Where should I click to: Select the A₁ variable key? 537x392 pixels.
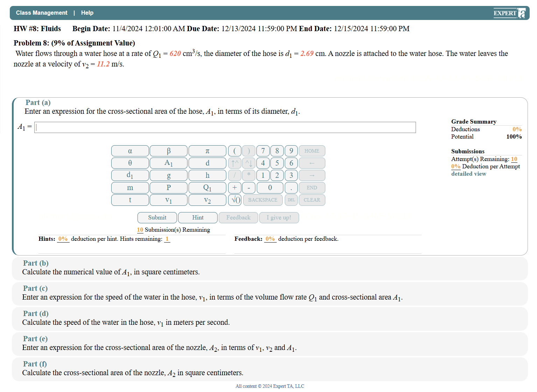click(168, 163)
